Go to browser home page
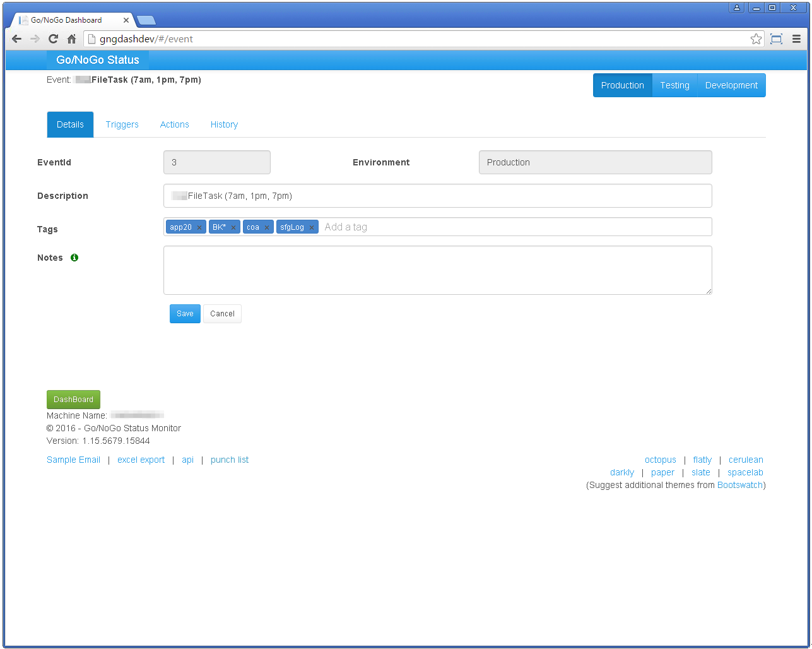 click(72, 39)
